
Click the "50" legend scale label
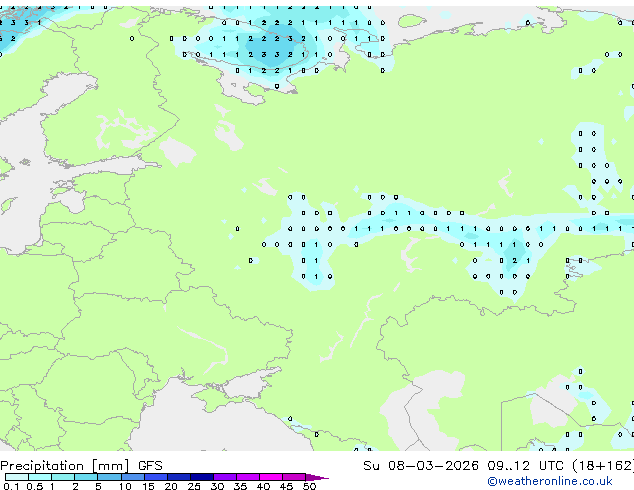point(309,486)
